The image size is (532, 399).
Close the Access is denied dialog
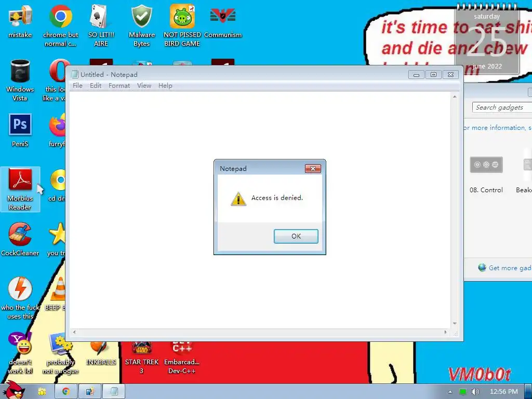coord(313,169)
